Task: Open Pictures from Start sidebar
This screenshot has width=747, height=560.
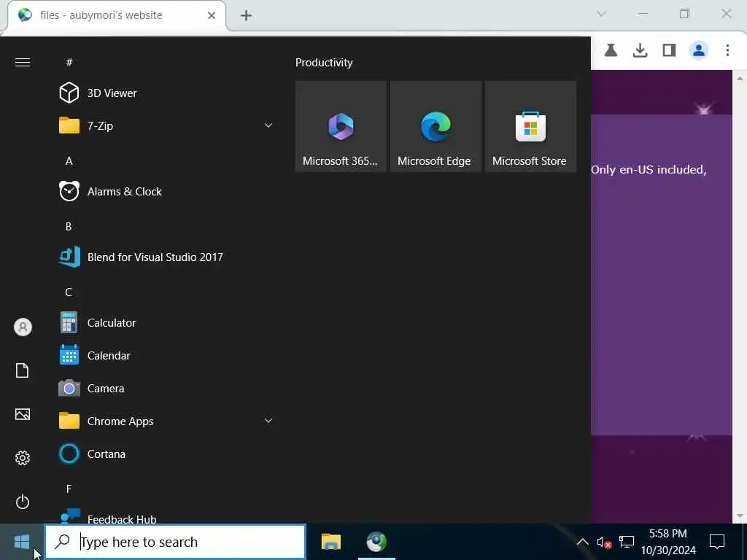Action: point(23,414)
